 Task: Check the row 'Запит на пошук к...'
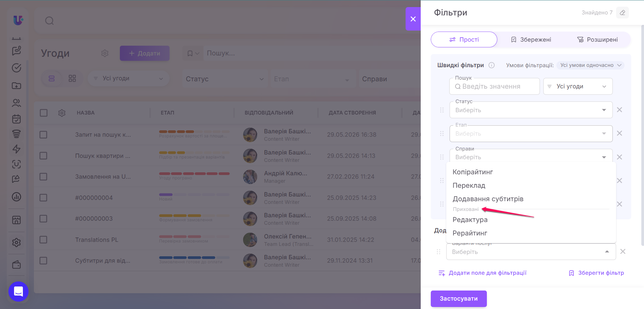[43, 135]
